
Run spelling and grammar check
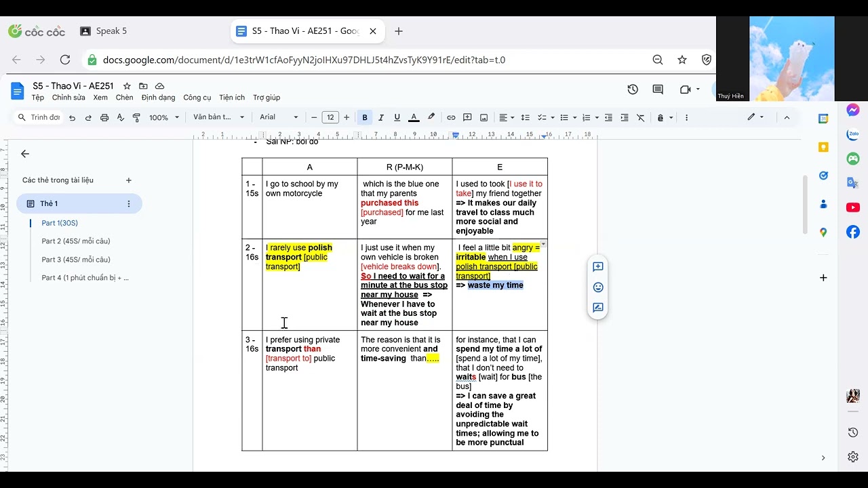[121, 117]
